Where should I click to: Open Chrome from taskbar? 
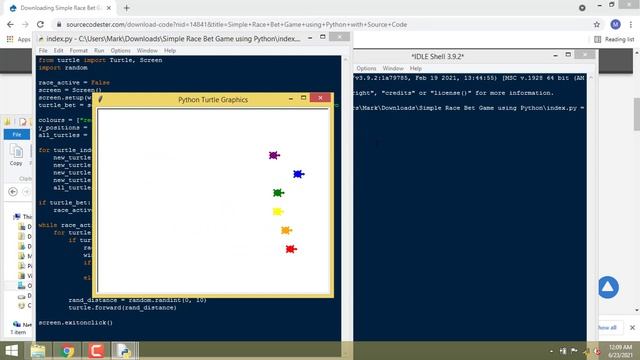[67, 351]
